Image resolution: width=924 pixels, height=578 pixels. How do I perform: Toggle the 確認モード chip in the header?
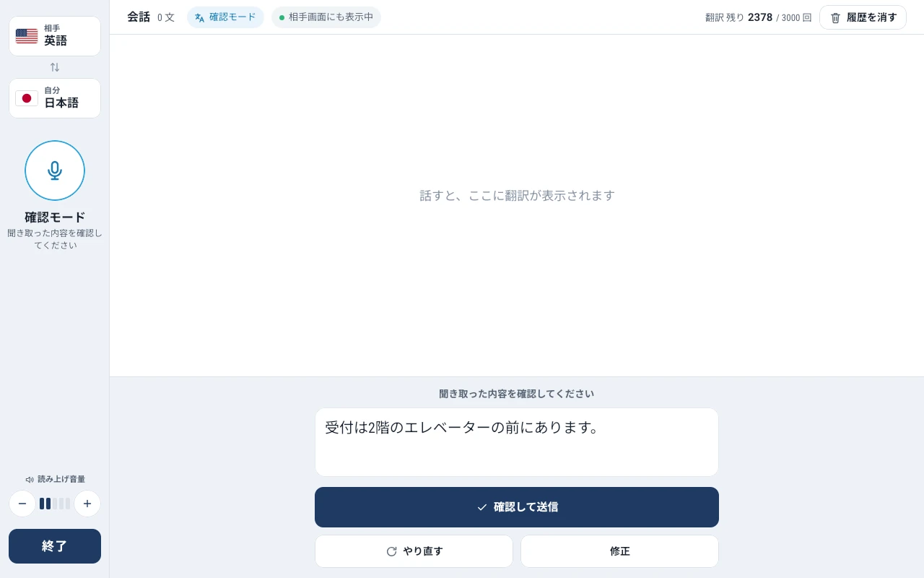[x=225, y=17]
